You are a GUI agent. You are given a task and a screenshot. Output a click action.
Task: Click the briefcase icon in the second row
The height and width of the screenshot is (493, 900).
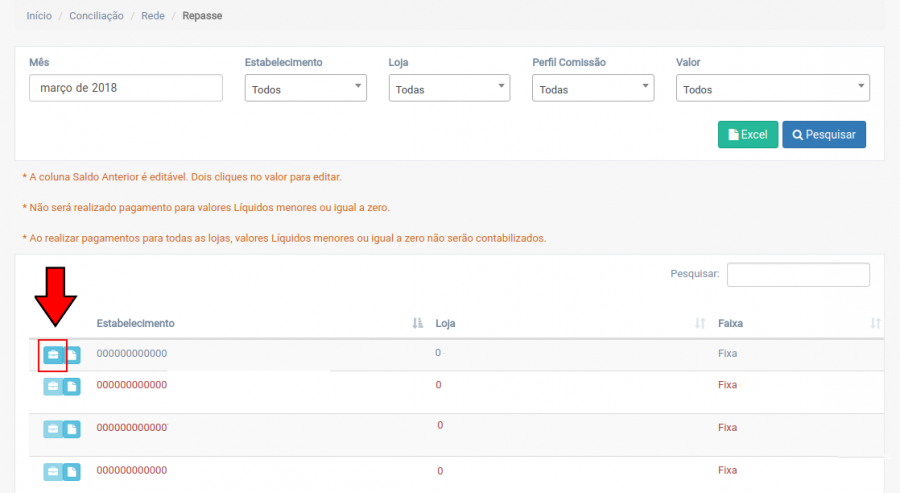point(53,386)
